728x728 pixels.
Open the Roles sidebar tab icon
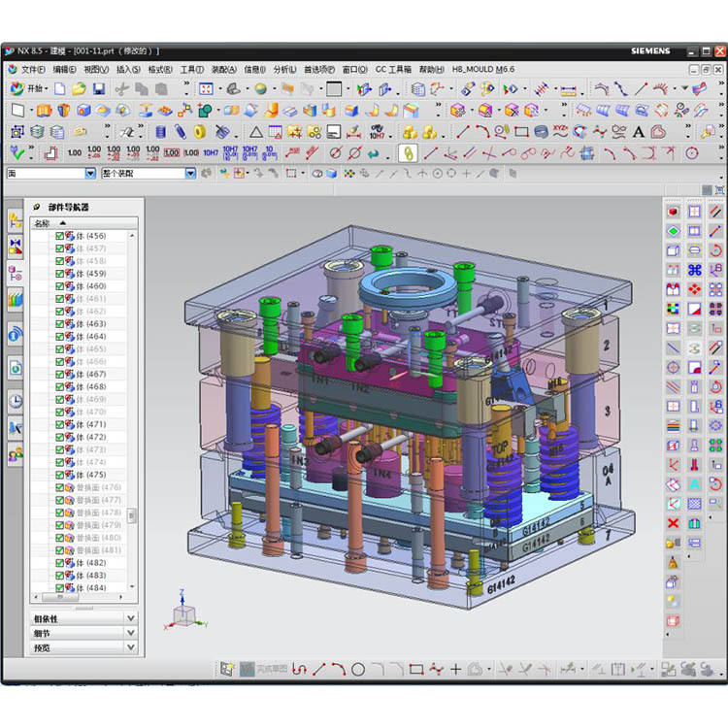click(x=16, y=453)
